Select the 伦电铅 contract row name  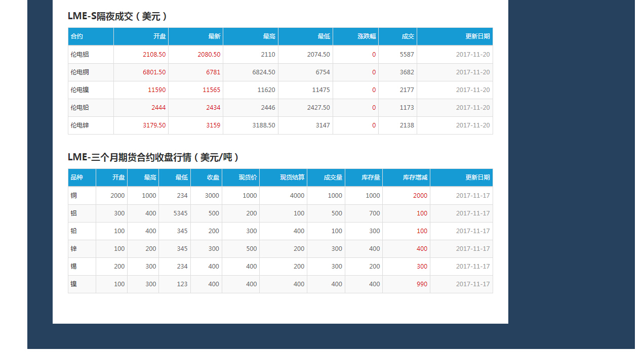(80, 107)
